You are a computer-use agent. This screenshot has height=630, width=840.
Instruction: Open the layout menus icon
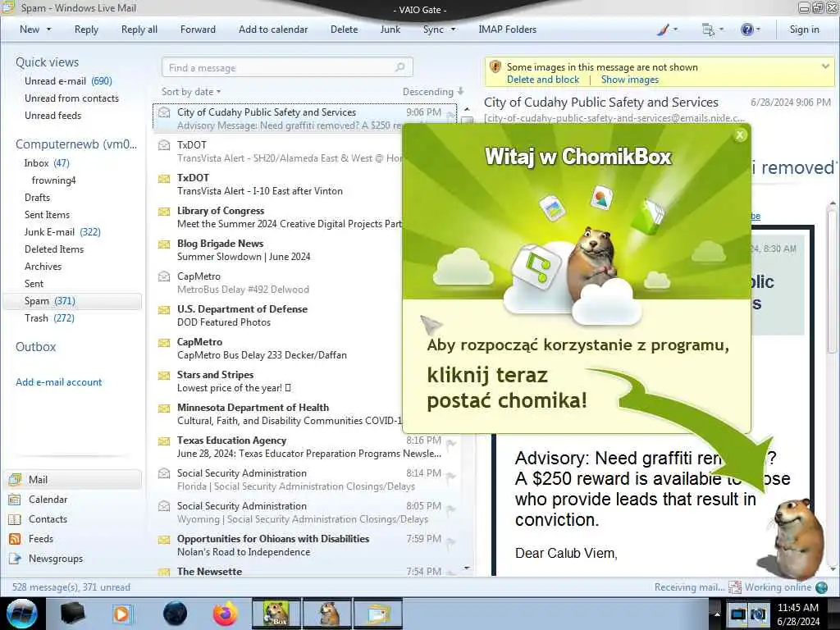coord(713,30)
